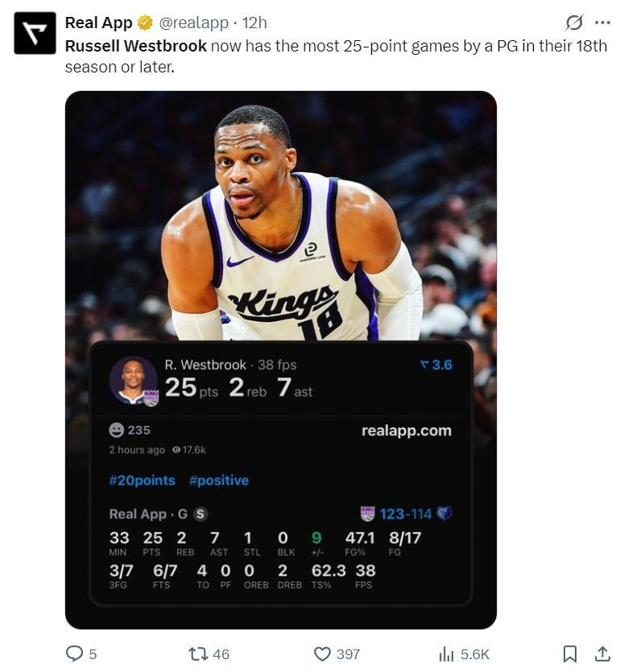
Task: Open the 12h timestamp link
Action: [x=254, y=23]
